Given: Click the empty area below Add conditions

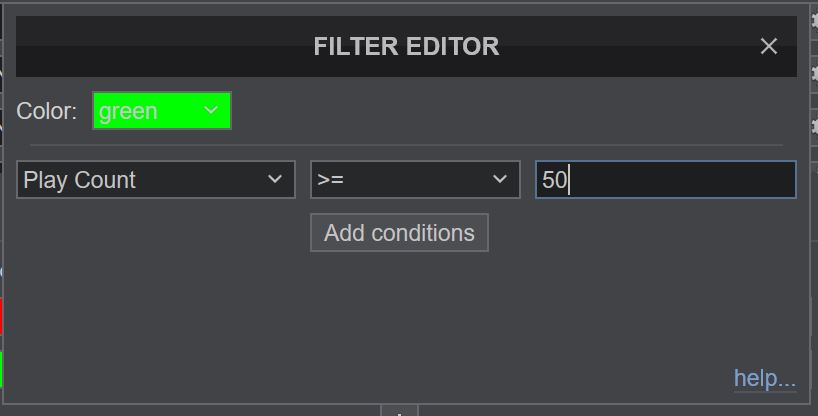Looking at the screenshot, I should (x=400, y=310).
